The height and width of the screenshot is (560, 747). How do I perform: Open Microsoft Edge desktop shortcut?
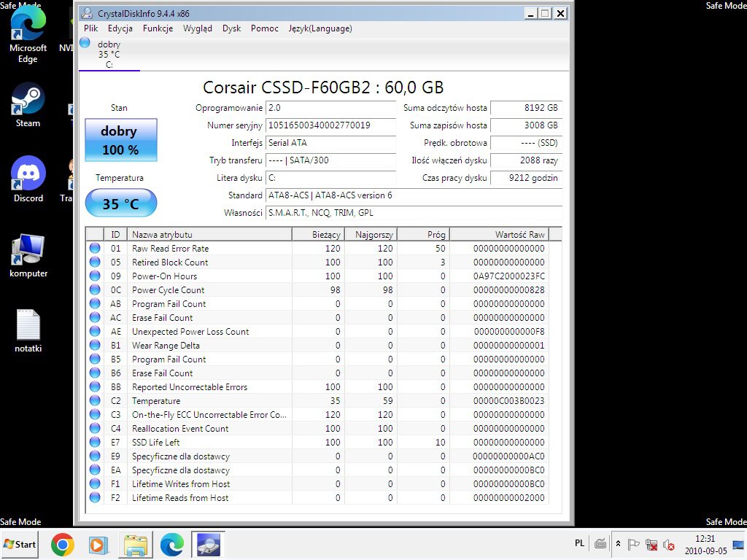tap(28, 34)
